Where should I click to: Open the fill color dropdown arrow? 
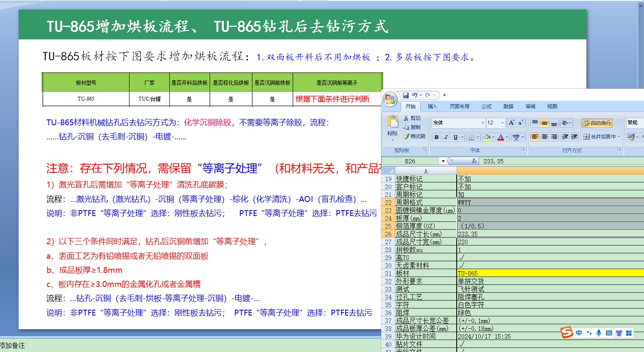click(493, 137)
